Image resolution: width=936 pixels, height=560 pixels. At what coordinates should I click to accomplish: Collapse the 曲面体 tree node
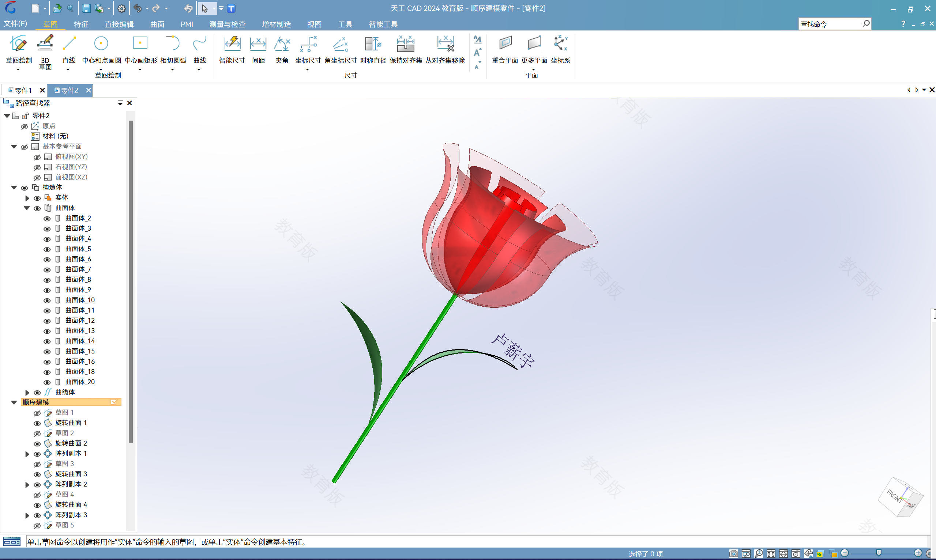pos(27,208)
